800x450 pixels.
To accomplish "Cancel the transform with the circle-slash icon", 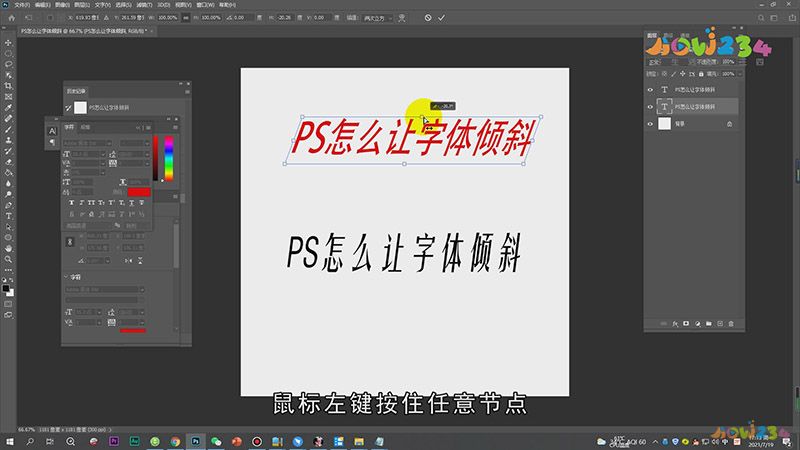I will pos(428,18).
